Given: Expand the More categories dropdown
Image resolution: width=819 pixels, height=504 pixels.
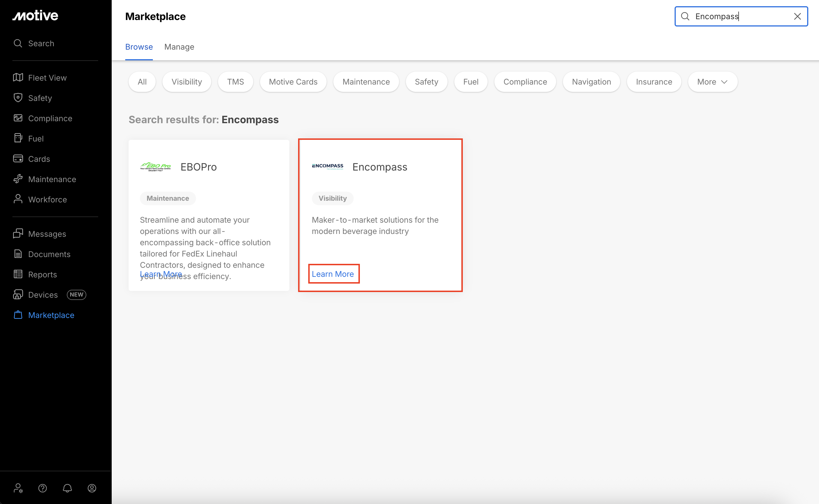Looking at the screenshot, I should [x=712, y=82].
